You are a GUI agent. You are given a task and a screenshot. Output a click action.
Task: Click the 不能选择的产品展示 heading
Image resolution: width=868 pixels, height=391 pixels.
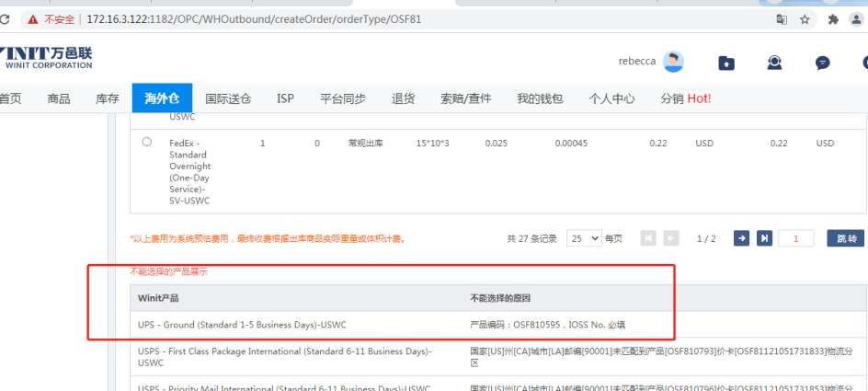click(x=169, y=272)
